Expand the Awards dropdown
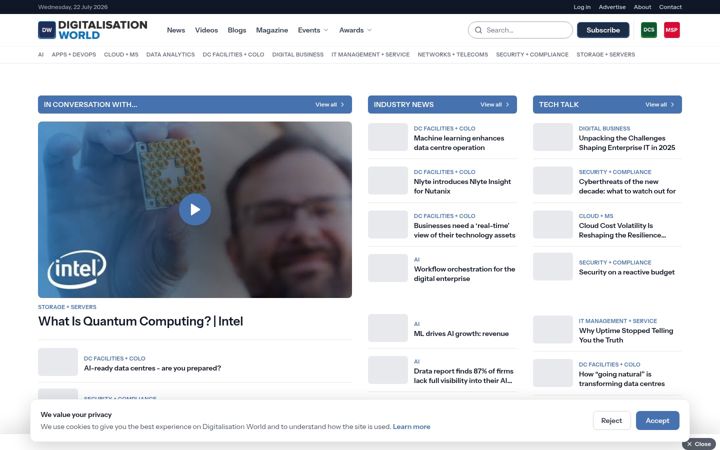Image resolution: width=720 pixels, height=450 pixels. click(355, 30)
